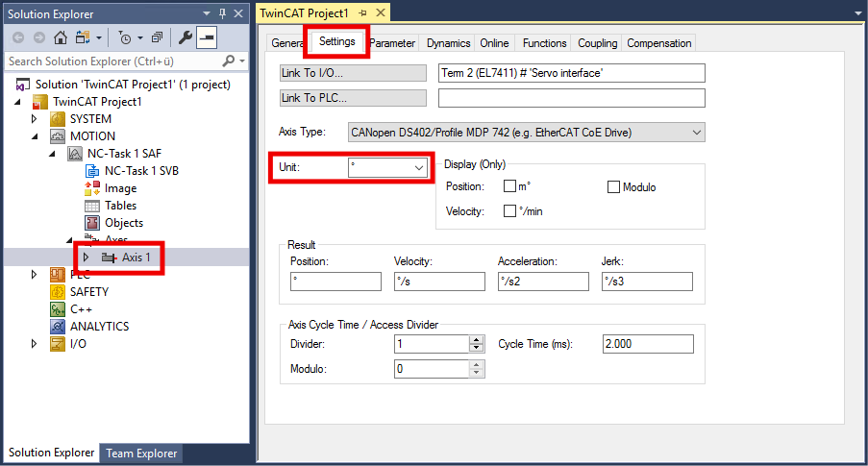Pin the TwinCAT Project1 document tab

(x=363, y=12)
